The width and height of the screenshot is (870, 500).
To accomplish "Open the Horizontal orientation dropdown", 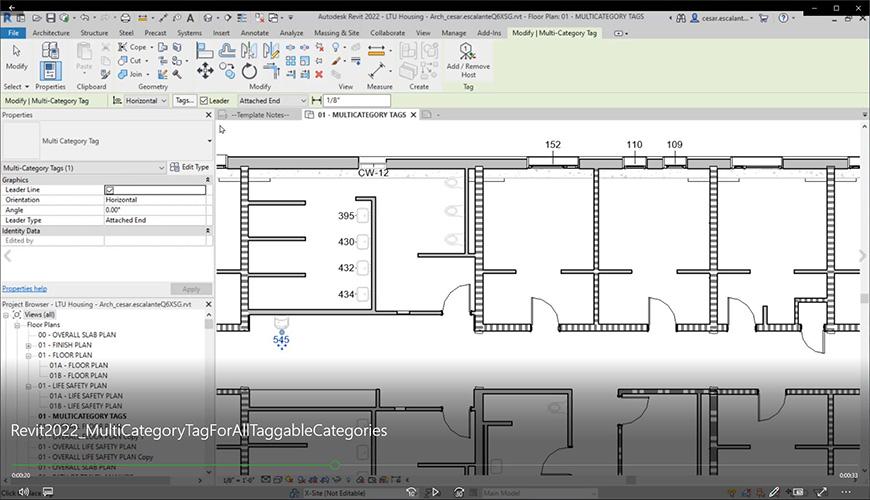I will click(146, 100).
